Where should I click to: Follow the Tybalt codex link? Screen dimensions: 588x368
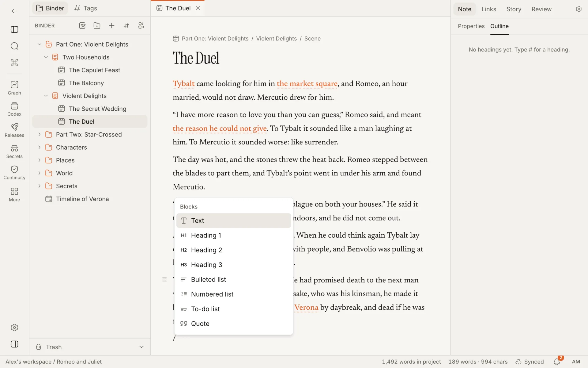pyautogui.click(x=183, y=84)
